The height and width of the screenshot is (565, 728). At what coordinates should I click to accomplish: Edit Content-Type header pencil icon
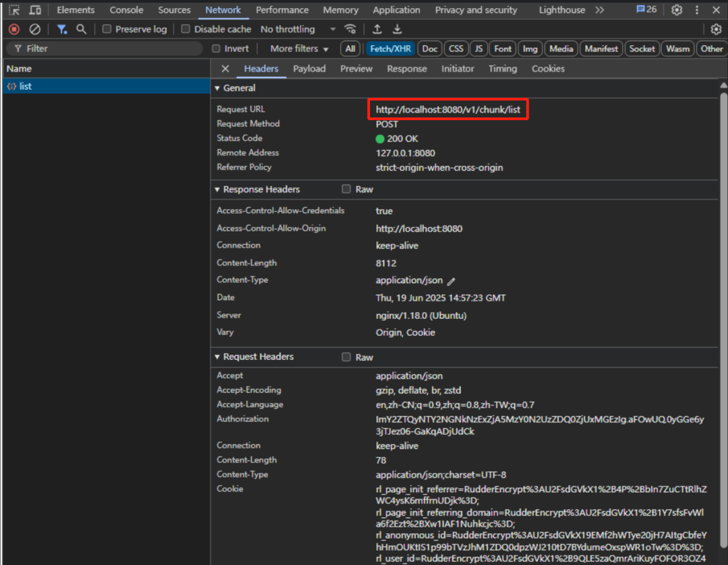point(452,281)
